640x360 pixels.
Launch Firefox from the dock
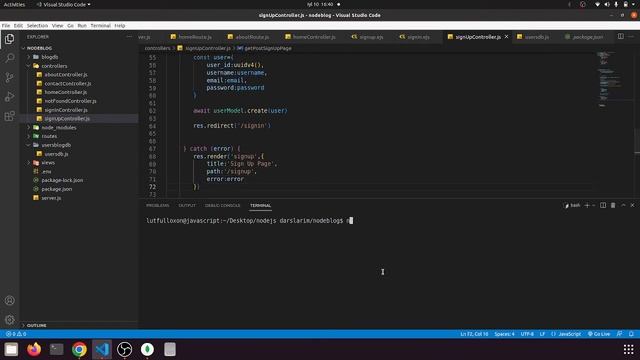34,349
